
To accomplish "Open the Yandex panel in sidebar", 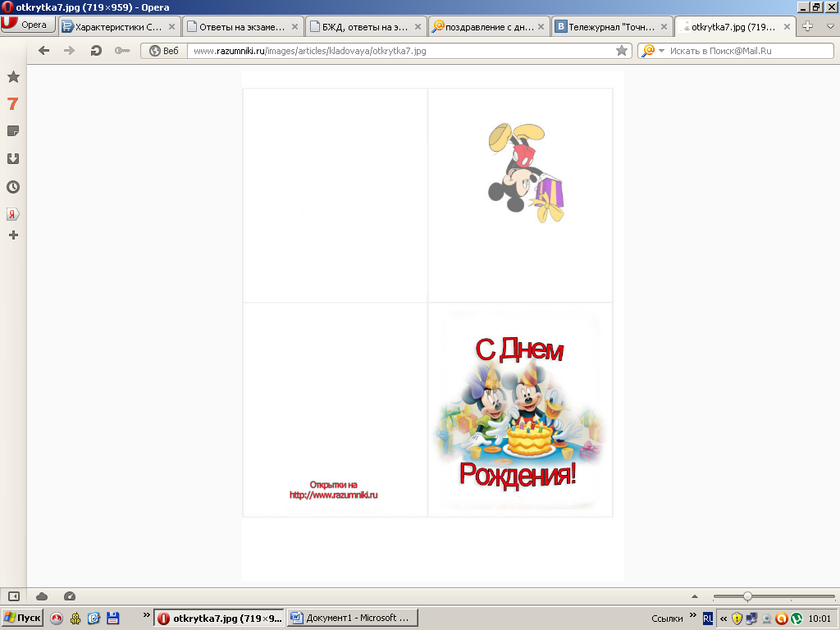I will pos(13,214).
